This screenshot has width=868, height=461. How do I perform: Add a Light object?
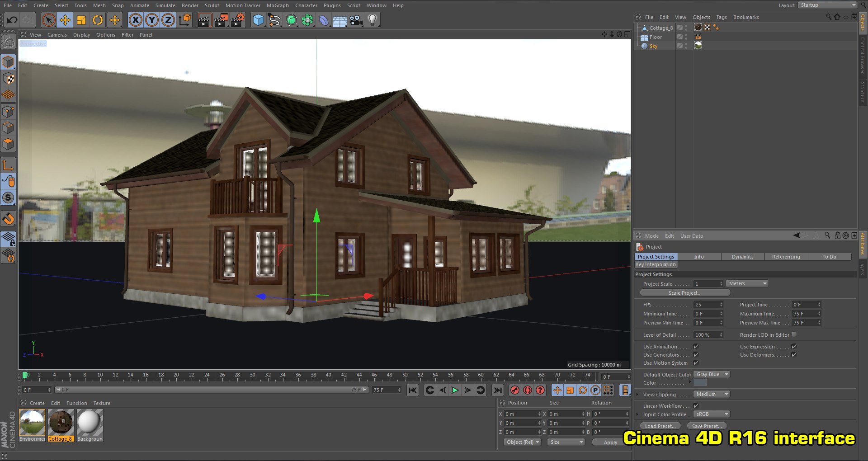[373, 20]
